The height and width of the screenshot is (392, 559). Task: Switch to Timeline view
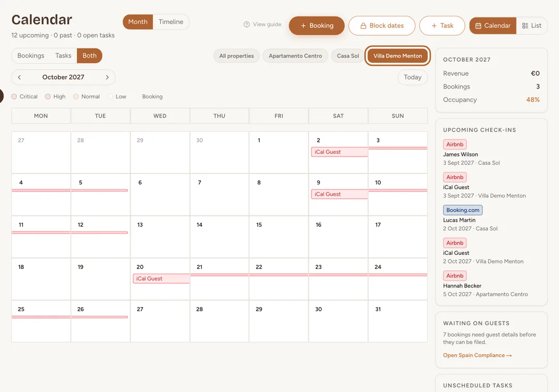coord(171,22)
